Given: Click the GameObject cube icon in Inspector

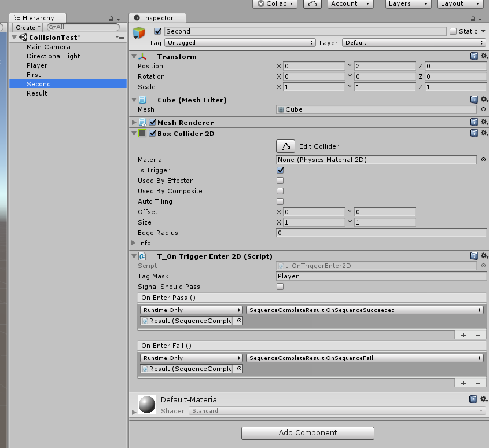Looking at the screenshot, I should click(139, 33).
